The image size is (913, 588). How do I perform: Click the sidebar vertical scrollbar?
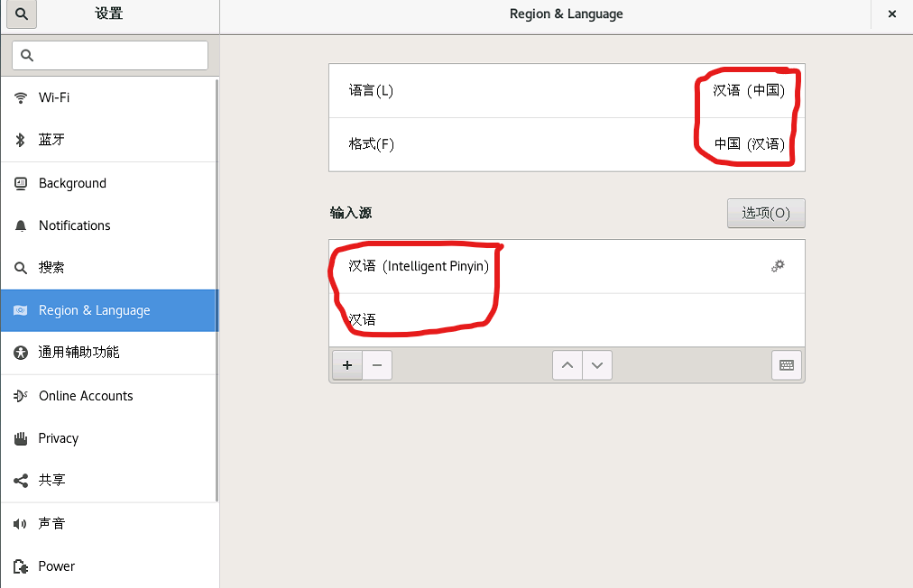click(x=217, y=289)
